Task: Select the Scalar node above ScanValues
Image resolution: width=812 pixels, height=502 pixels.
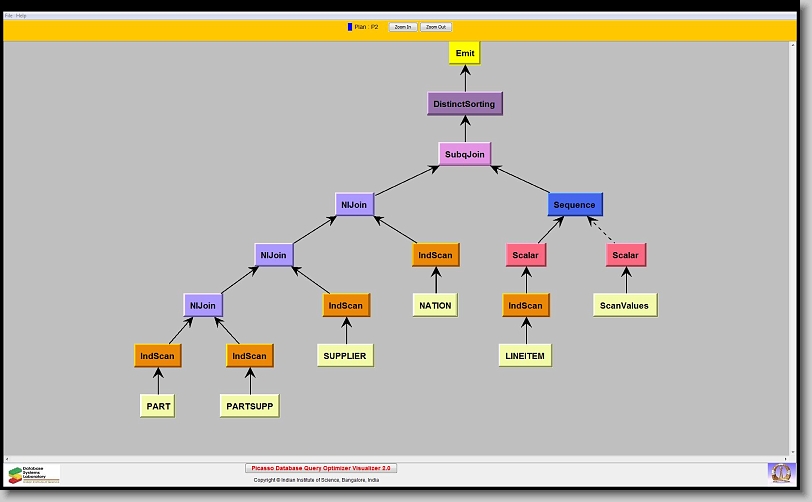Action: 625,255
